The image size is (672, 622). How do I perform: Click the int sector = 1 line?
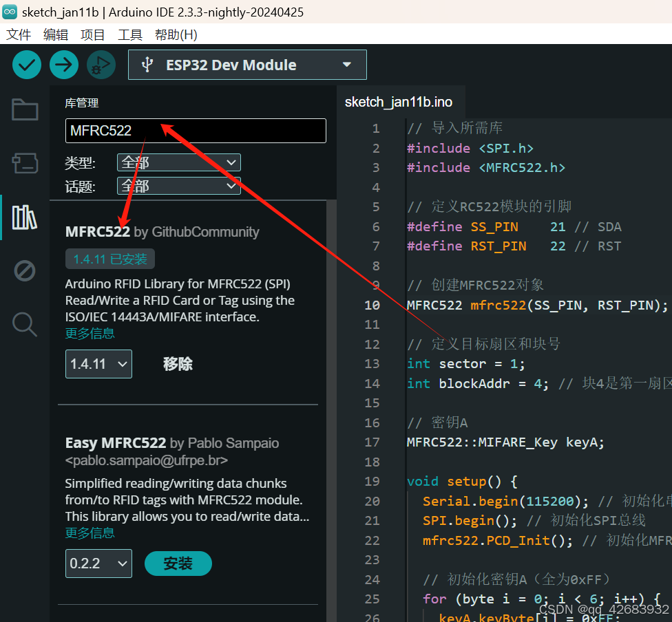(x=466, y=364)
